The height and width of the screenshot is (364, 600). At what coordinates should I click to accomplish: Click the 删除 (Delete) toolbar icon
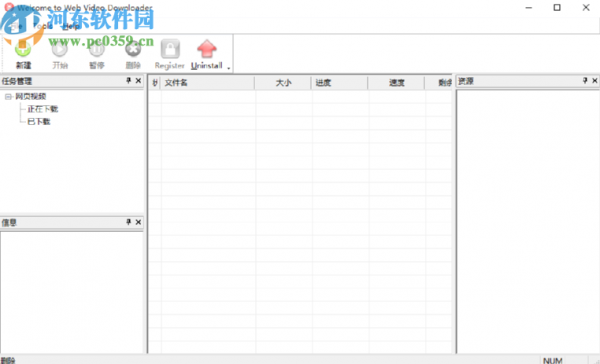133,49
